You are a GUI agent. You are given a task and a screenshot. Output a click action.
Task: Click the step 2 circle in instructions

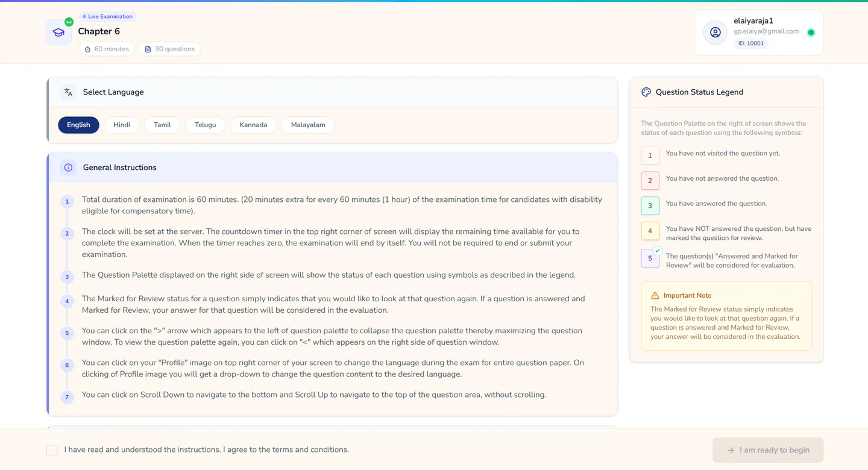[x=67, y=233]
